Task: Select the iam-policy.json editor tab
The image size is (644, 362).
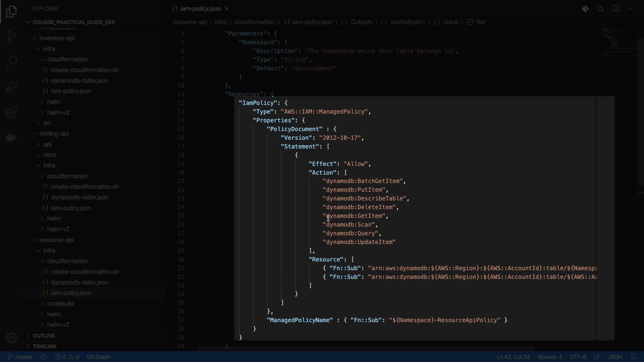Action: click(200, 9)
